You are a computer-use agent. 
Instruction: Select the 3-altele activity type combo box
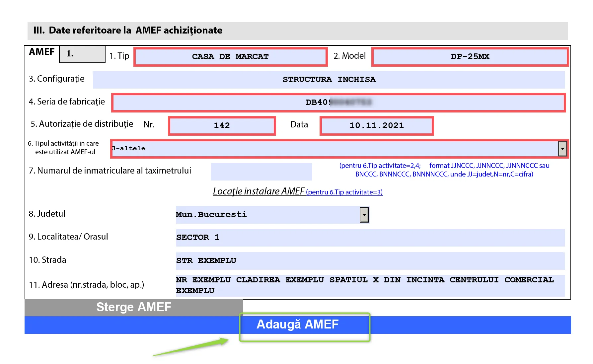[339, 149]
